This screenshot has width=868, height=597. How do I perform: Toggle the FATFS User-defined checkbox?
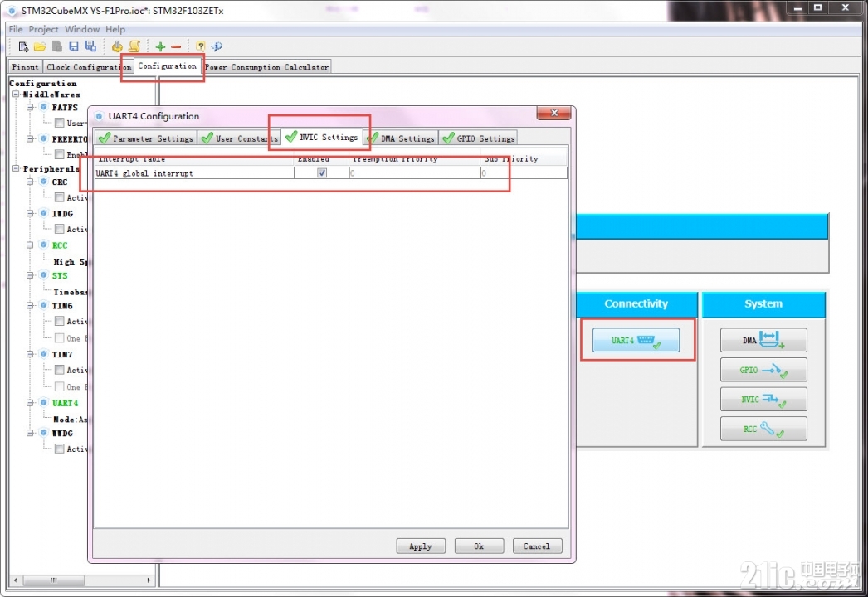click(59, 123)
